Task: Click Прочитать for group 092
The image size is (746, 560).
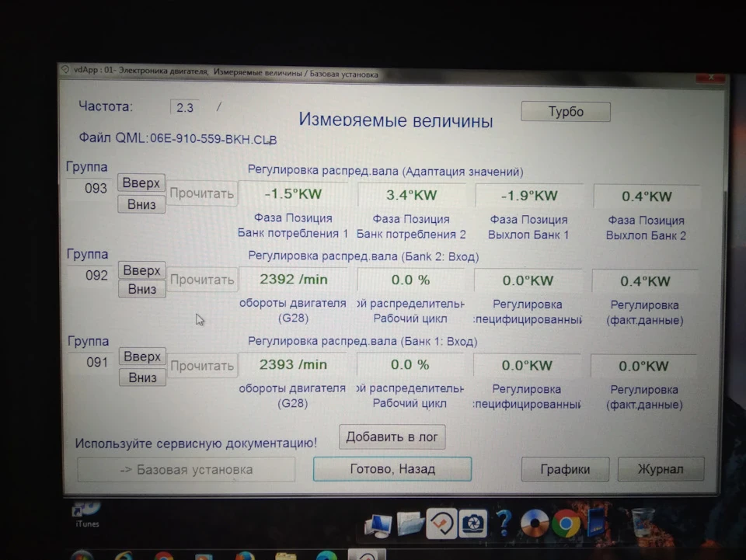Action: tap(202, 280)
